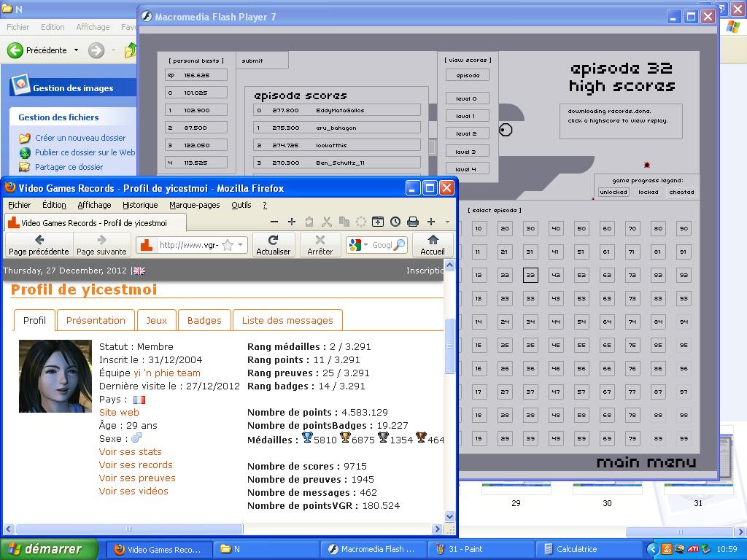Screen dimensions: 747x560
Task: Open Calculatrice from the taskbar
Action: pyautogui.click(x=576, y=549)
